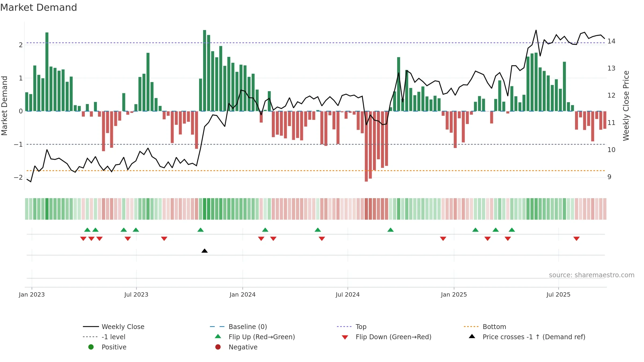Click the Jan 2024 x-axis label
644x362 pixels.
[x=243, y=294]
